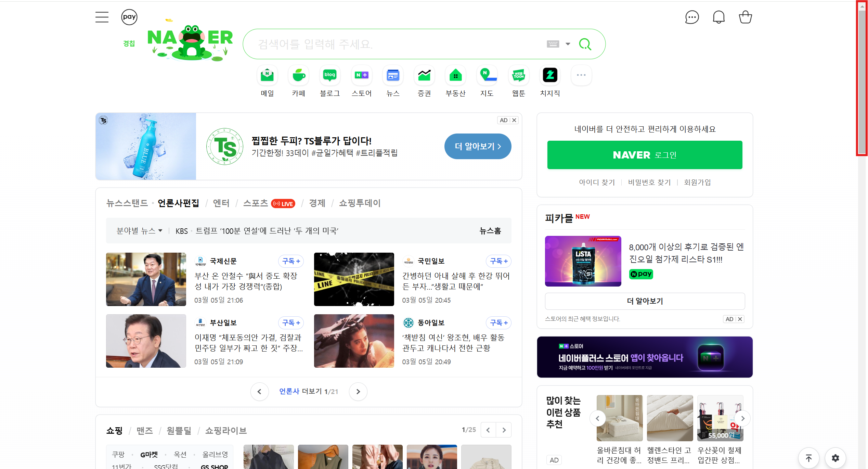Open the 웹툰 webtoon shortcut icon
The image size is (868, 469).
point(519,75)
